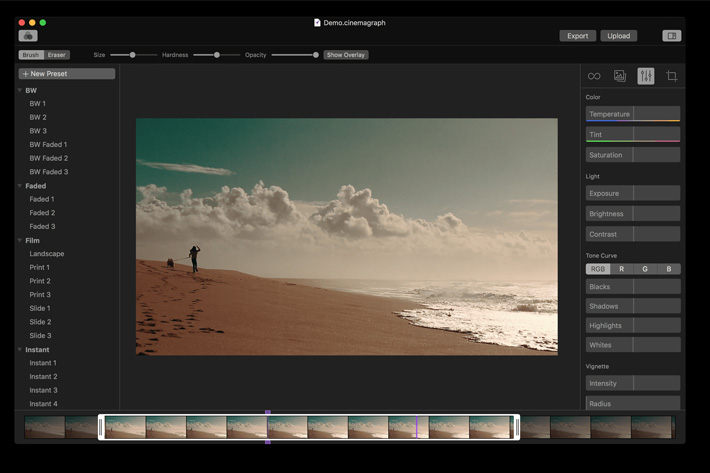Image resolution: width=710 pixels, height=473 pixels.
Task: Collapse the Instant preset group
Action: 20,349
